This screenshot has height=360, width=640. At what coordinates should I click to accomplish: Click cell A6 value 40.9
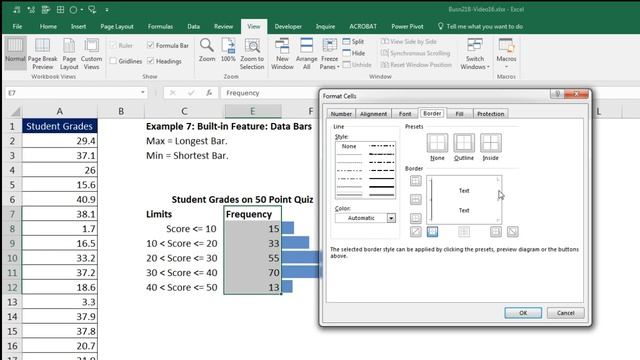coord(60,199)
